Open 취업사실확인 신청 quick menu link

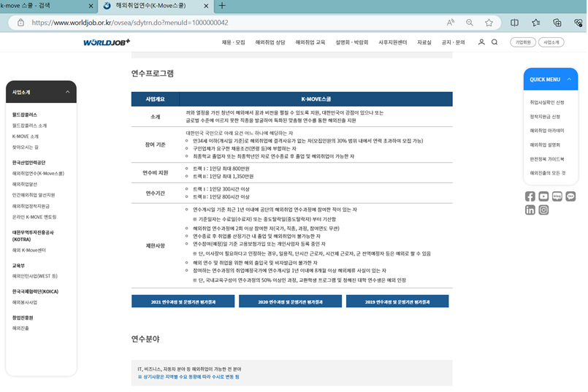pos(547,102)
